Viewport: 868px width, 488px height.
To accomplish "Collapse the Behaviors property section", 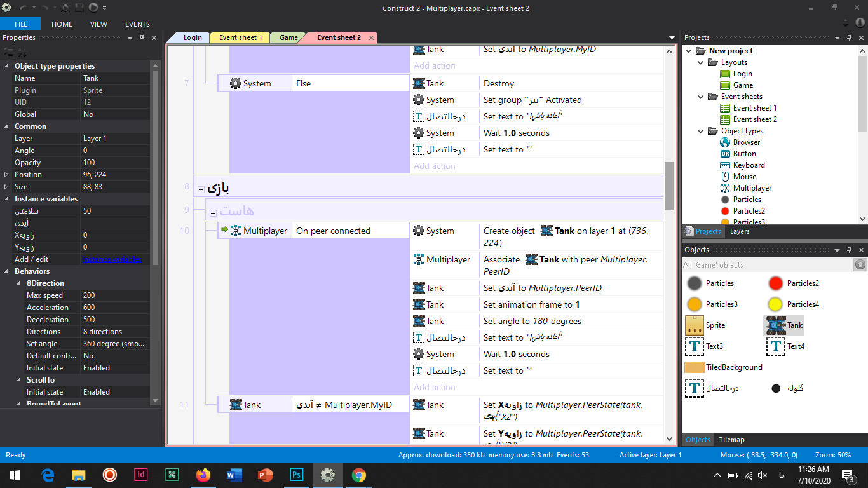I will (x=6, y=271).
